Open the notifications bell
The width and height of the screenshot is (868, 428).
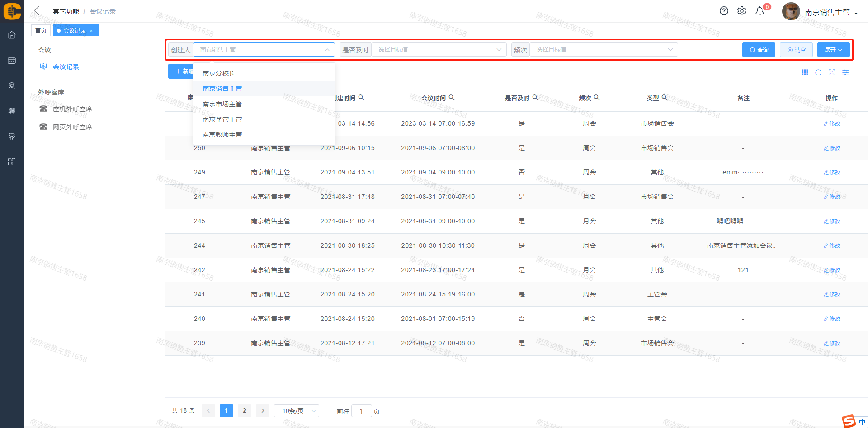coord(760,11)
